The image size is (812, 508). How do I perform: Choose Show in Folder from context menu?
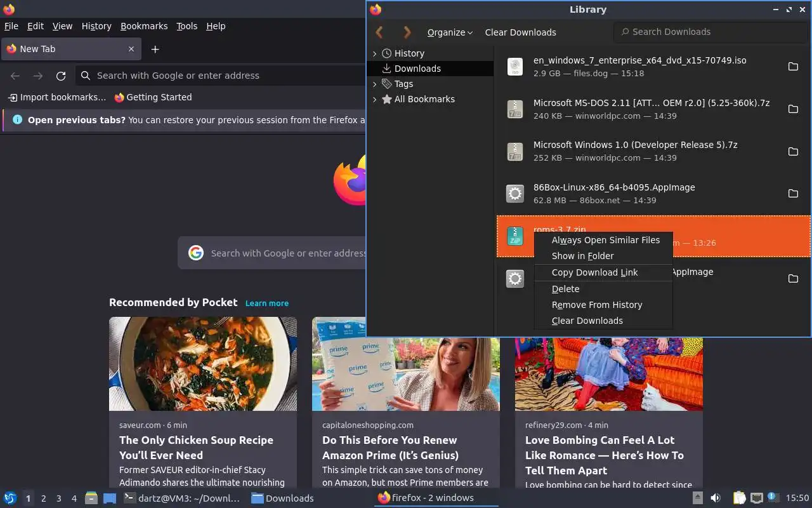coord(603,256)
